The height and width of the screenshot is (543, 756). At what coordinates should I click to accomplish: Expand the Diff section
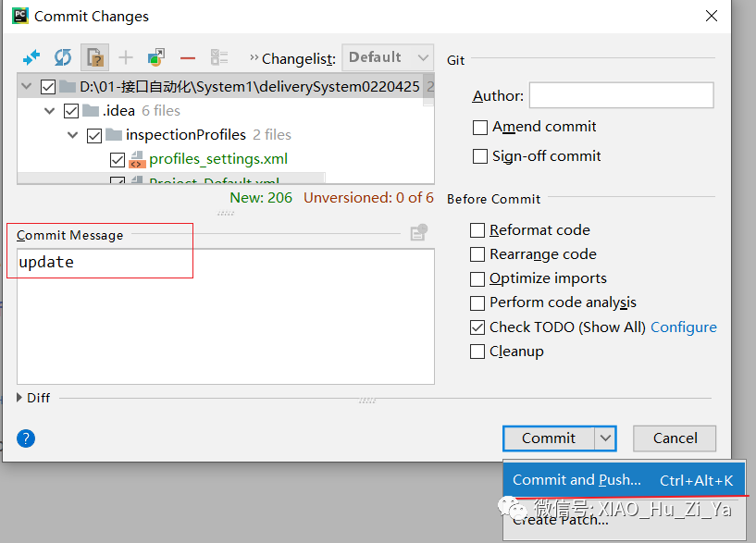pos(19,398)
